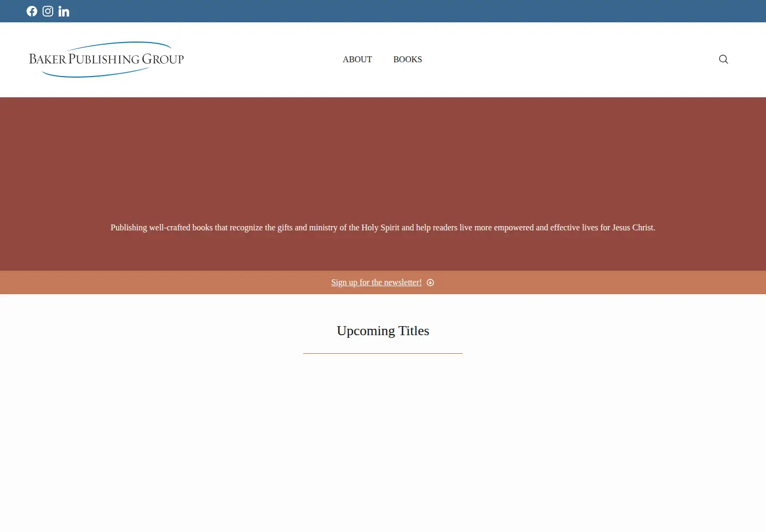Image resolution: width=766 pixels, height=532 pixels.
Task: Open the LinkedIn social icon
Action: tap(64, 11)
